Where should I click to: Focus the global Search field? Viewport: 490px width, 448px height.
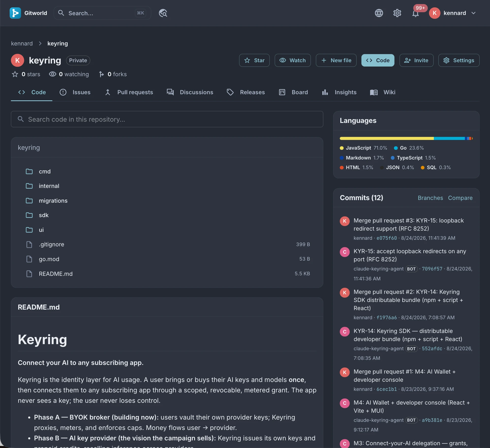click(x=102, y=13)
